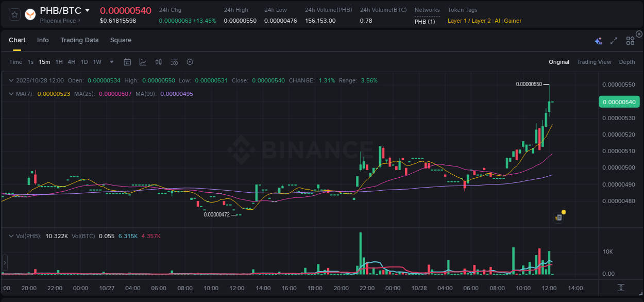Open the chat icon with yellow notification dot
Viewport: 644px width, 302px height.
558,217
